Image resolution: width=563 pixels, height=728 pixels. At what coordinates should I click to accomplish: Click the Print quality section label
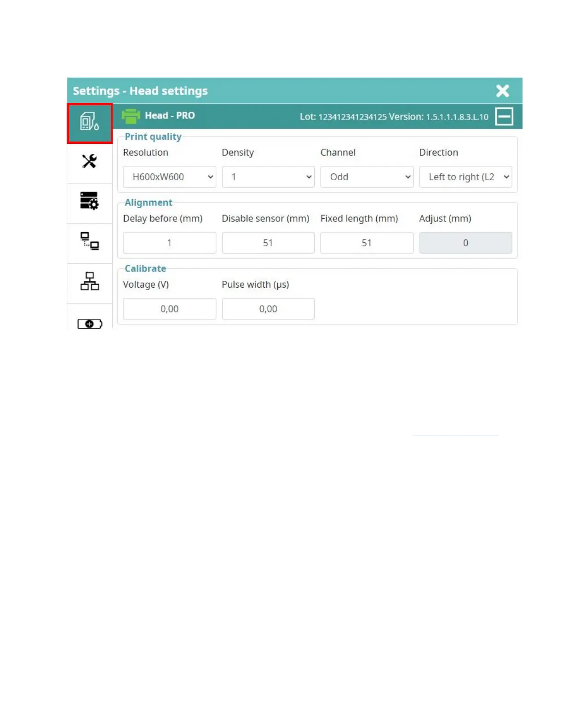[153, 136]
